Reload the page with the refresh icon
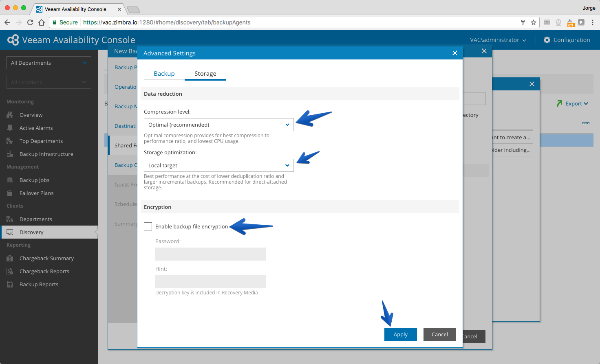This screenshot has height=364, width=600. [30, 22]
